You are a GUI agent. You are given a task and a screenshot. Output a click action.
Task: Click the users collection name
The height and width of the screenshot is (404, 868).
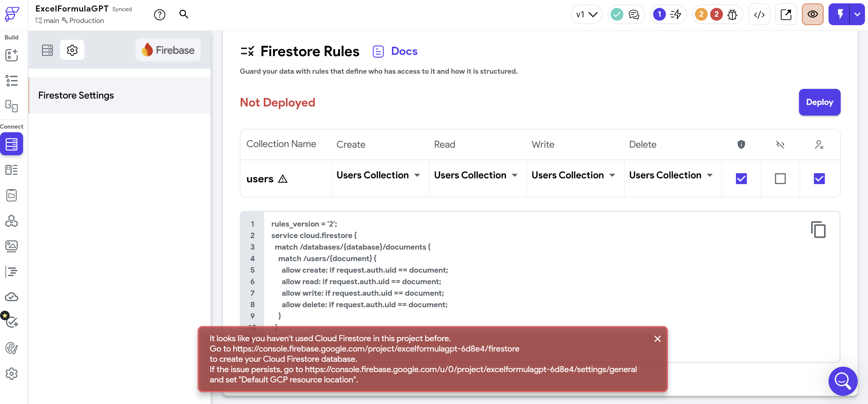click(x=260, y=179)
